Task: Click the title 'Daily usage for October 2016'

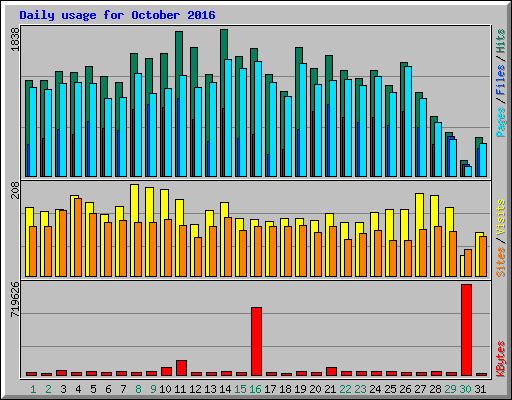Action: point(117,15)
